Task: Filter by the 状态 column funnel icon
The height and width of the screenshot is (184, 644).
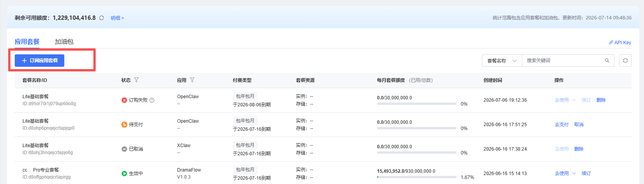Action: pos(136,80)
